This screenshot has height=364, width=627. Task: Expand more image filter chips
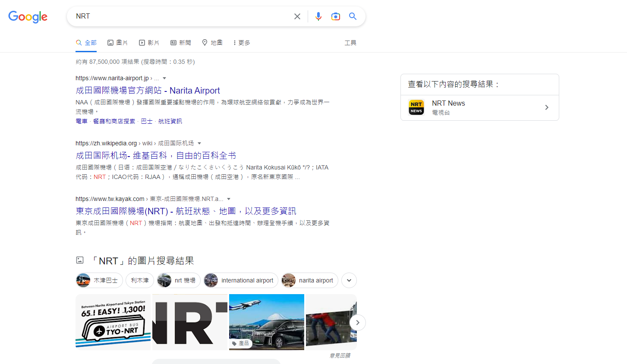[x=349, y=280]
